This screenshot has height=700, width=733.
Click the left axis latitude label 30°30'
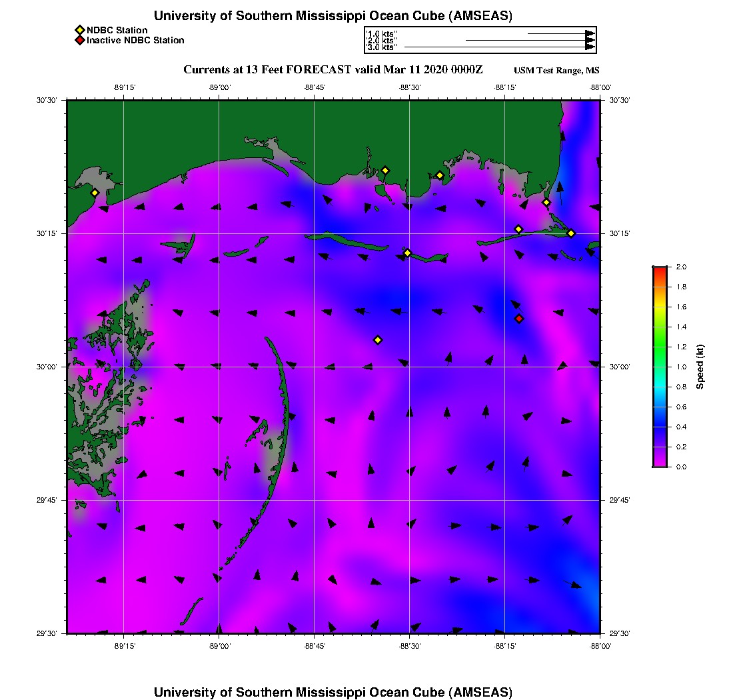pos(47,100)
